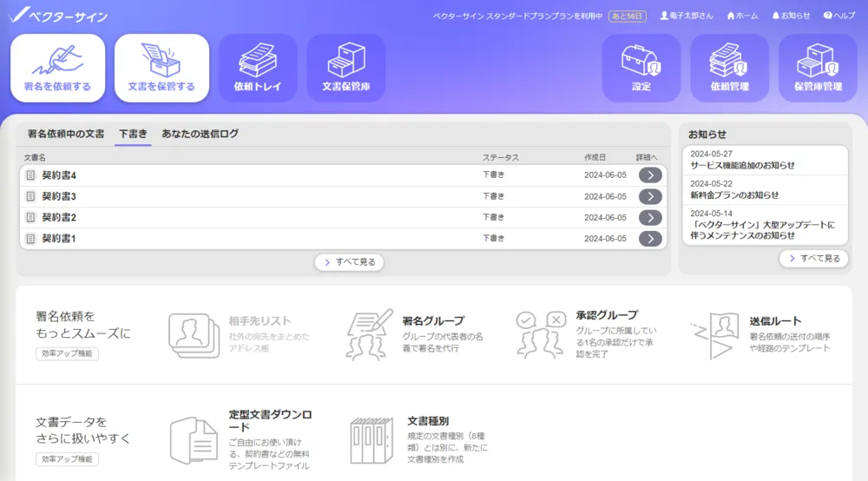
Task: Click the 送信ルート send route icon
Action: pyautogui.click(x=714, y=335)
